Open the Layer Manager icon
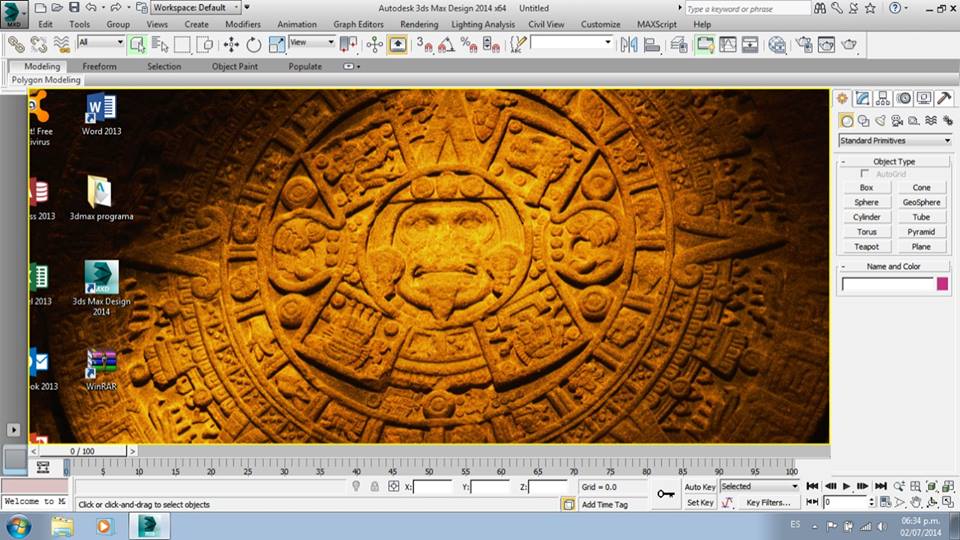Viewport: 960px width, 540px height. 678,45
